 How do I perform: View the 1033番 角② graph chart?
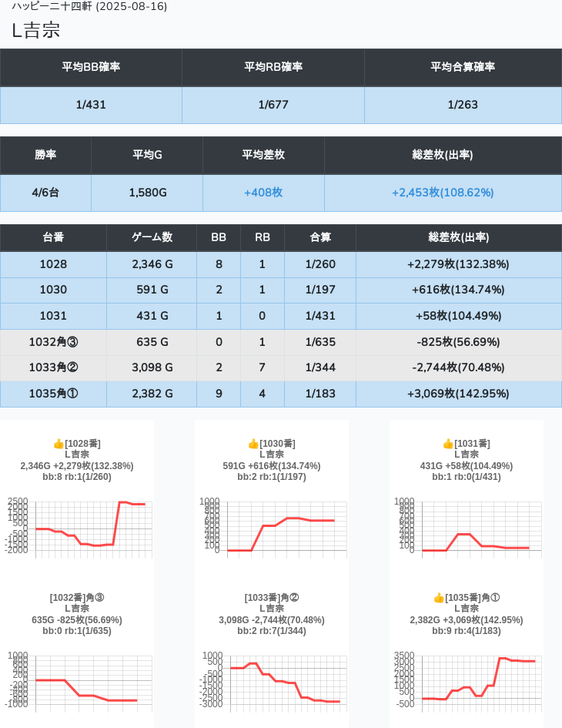pyautogui.click(x=271, y=679)
